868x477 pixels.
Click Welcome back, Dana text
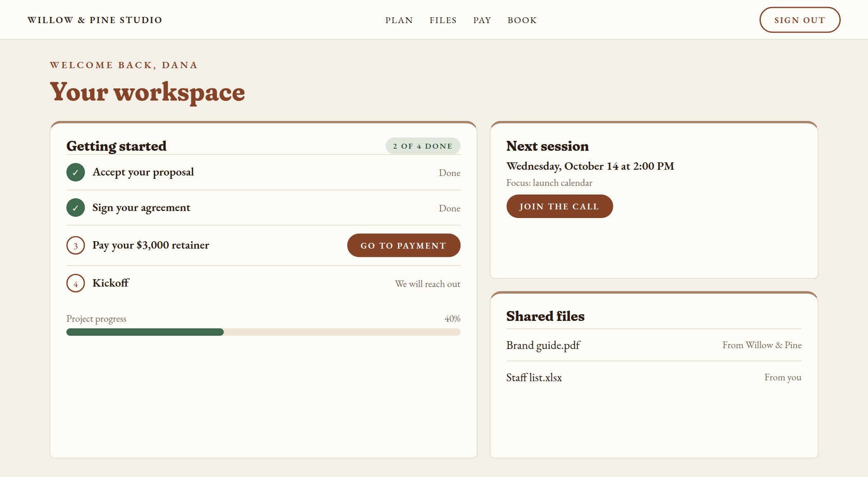click(124, 65)
